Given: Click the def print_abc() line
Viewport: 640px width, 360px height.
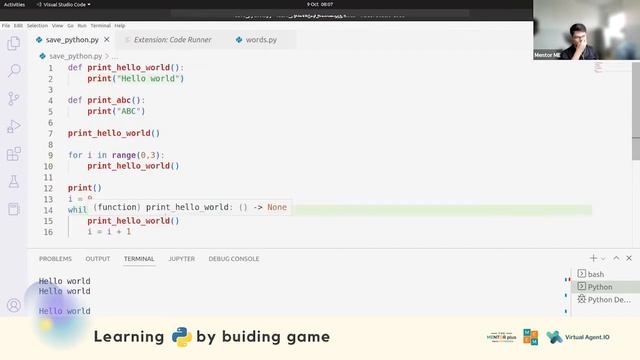Looking at the screenshot, I should (x=107, y=100).
